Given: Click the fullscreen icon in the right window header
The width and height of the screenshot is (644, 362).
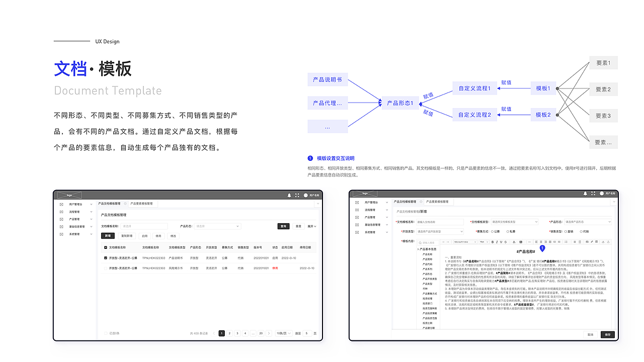Looking at the screenshot, I should click(593, 193).
